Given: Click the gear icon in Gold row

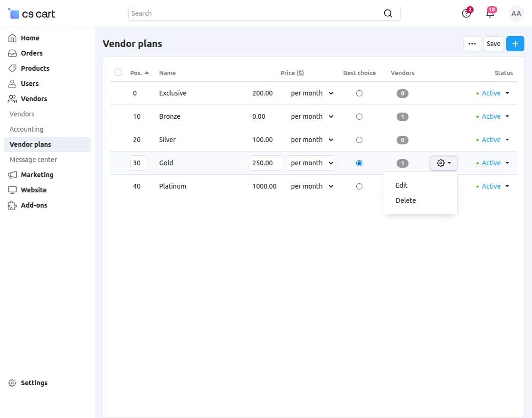Looking at the screenshot, I should point(443,163).
